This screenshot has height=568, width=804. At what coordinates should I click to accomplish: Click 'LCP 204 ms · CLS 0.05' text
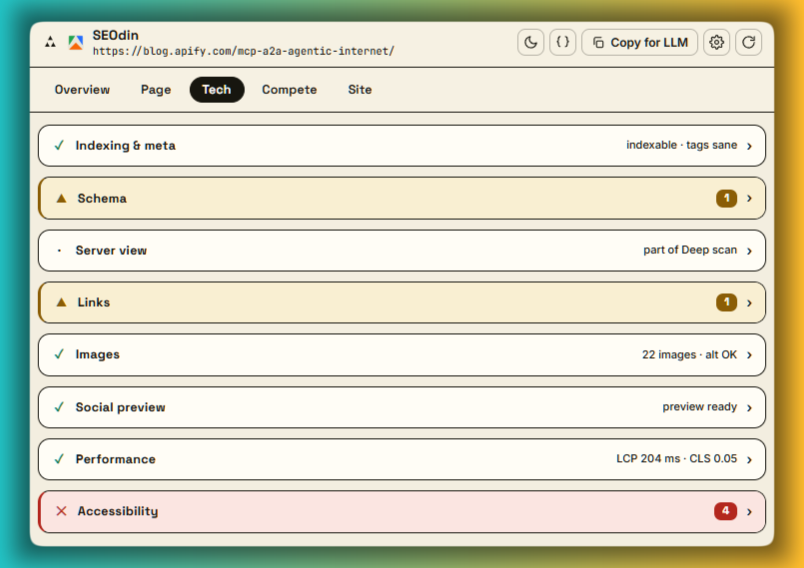coord(676,459)
